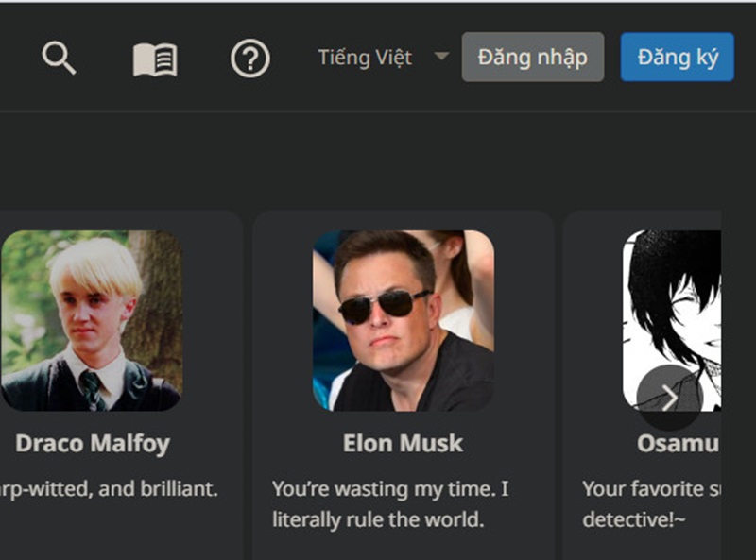Open the Osamu manga avatar thumbnail
This screenshot has height=560, width=756.
tap(671, 302)
